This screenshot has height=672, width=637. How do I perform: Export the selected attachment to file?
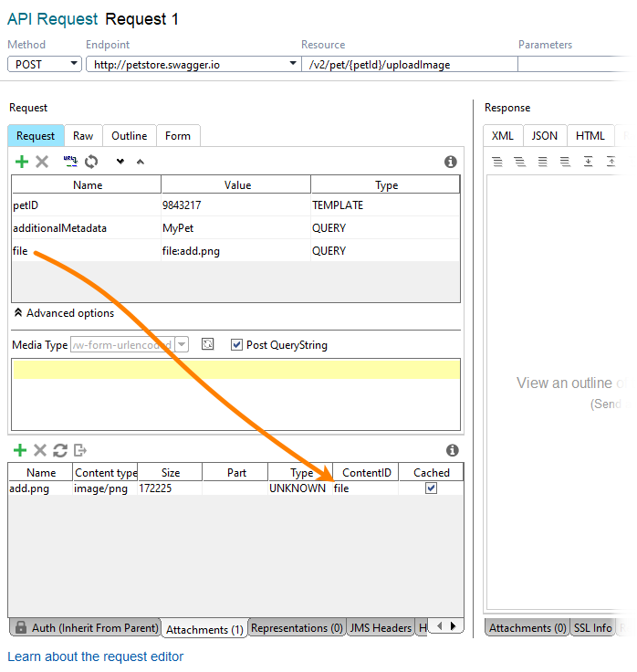80,450
